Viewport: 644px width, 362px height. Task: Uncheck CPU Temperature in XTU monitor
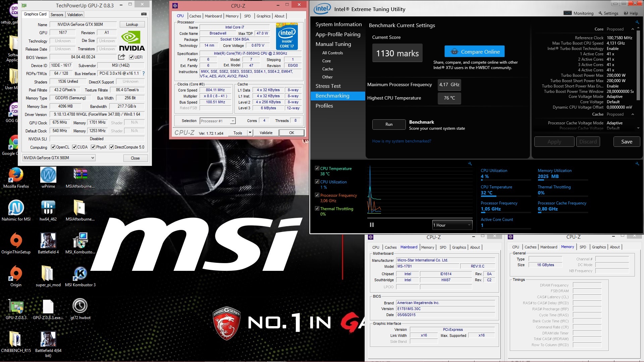pos(317,168)
